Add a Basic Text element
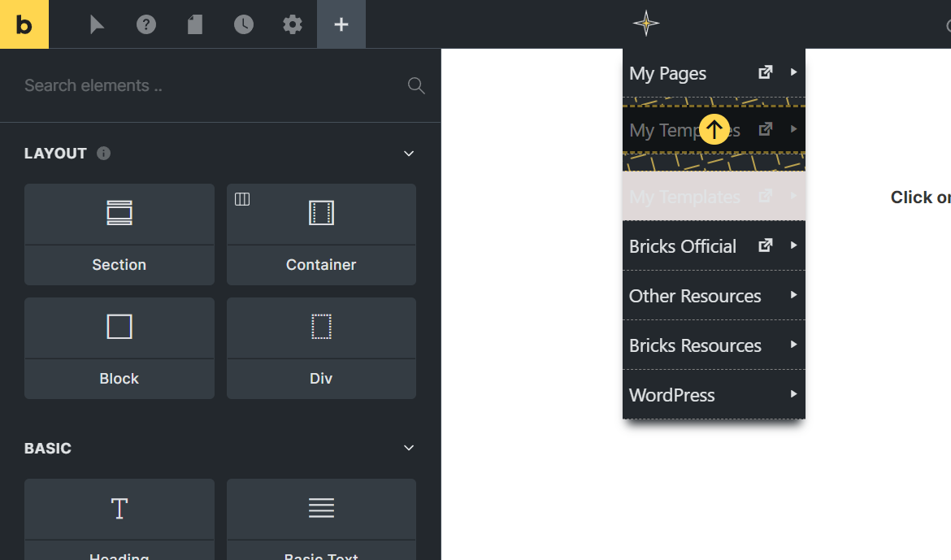951x560 pixels. 321,519
